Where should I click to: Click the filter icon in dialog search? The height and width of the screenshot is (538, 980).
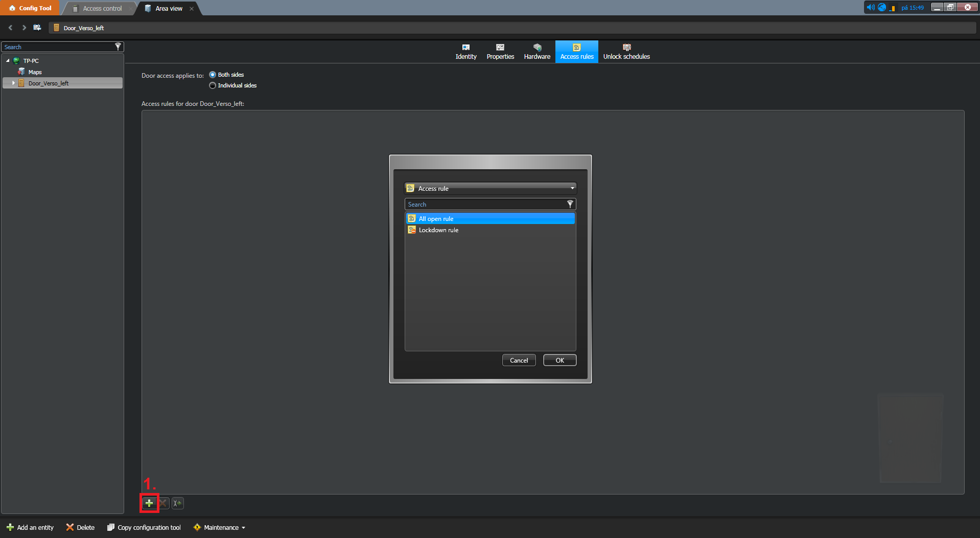pyautogui.click(x=570, y=205)
